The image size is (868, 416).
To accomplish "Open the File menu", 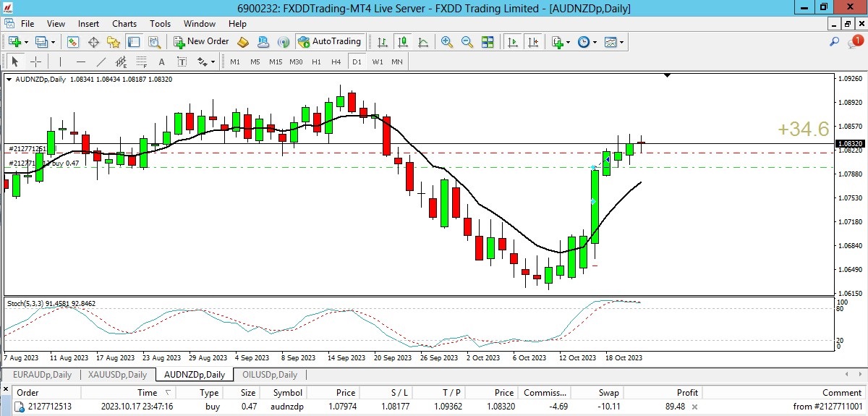I will point(27,24).
